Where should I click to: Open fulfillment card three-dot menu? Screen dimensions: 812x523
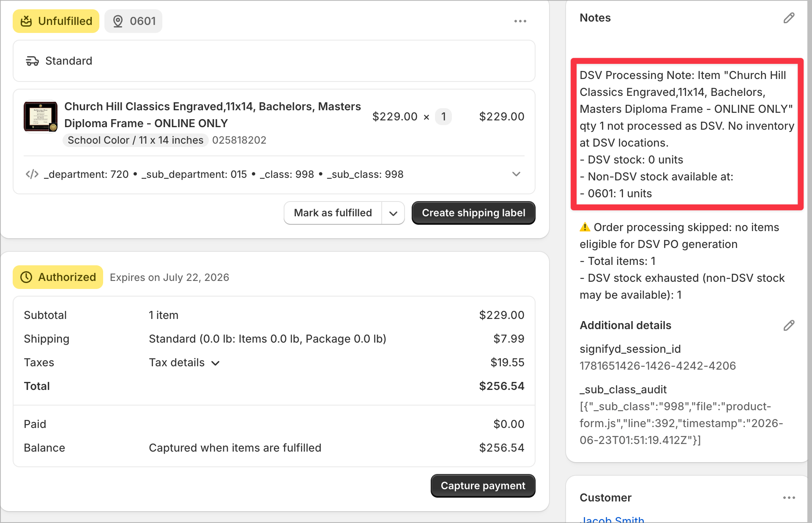pos(520,21)
